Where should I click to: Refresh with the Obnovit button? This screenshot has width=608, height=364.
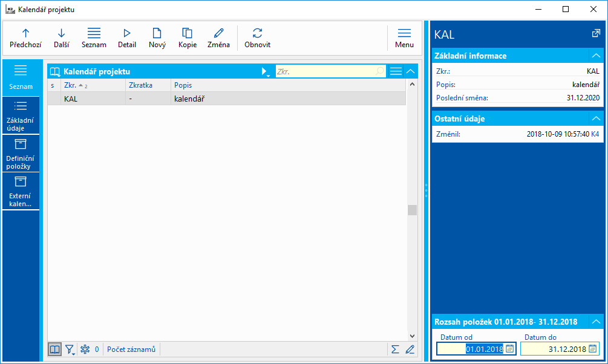(x=258, y=38)
